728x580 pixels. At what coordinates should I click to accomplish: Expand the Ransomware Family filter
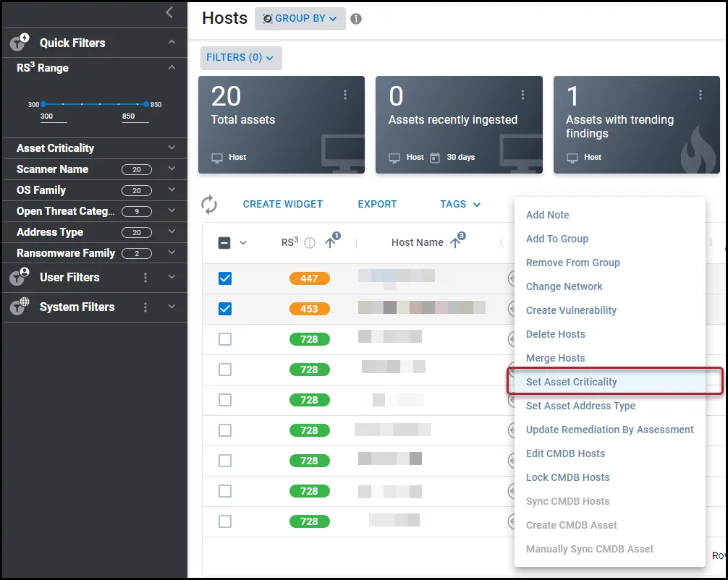click(172, 253)
